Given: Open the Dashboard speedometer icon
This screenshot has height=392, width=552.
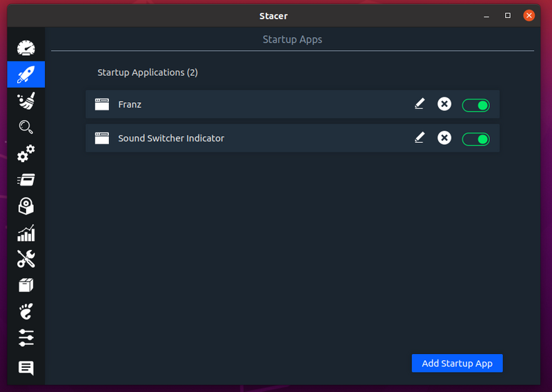Looking at the screenshot, I should (26, 48).
